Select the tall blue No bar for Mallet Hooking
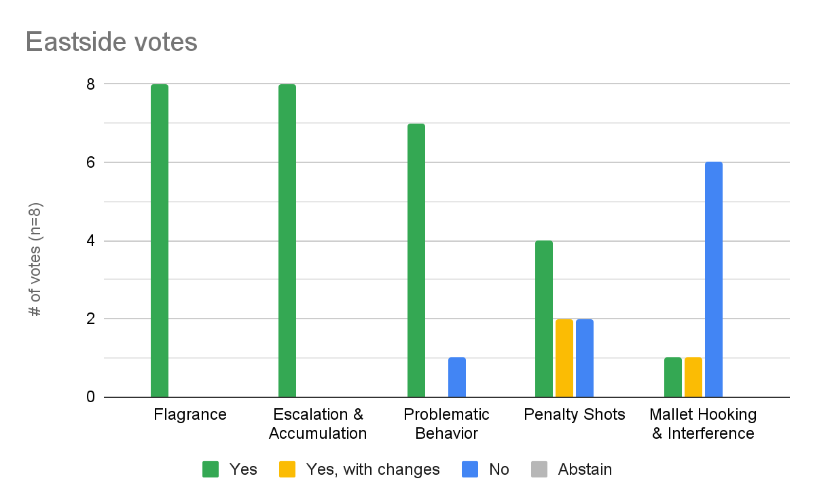Viewport: 815px width, 504px height. pos(713,279)
